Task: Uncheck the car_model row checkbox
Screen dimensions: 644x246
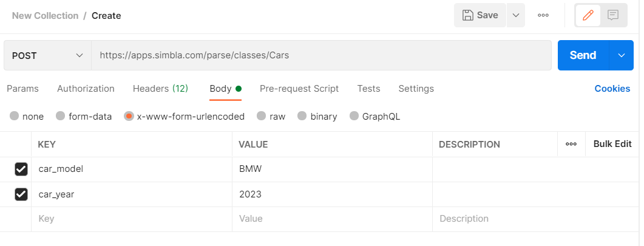Action: [21, 169]
